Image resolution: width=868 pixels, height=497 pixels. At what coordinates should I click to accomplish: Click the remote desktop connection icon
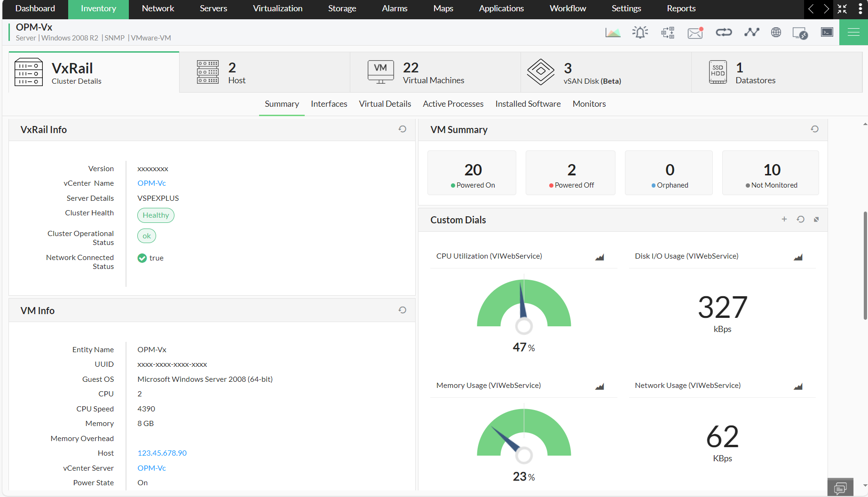[x=800, y=32]
